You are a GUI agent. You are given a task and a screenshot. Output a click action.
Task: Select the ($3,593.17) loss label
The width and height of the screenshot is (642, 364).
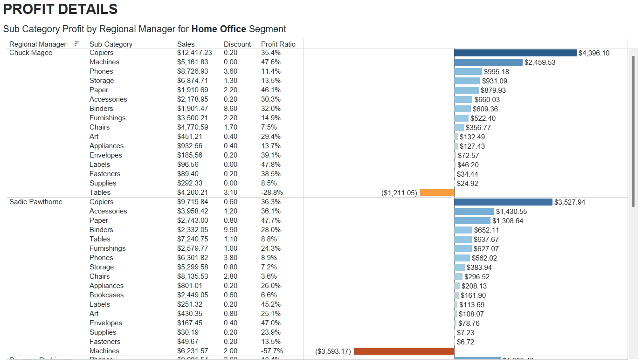(x=333, y=351)
